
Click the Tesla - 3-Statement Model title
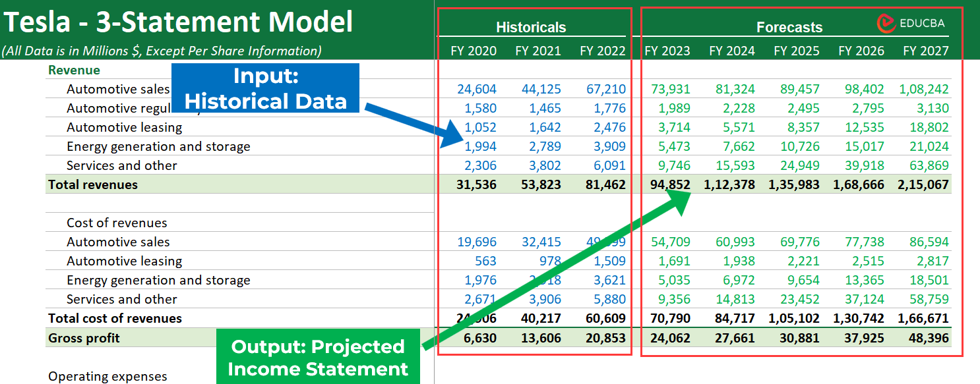pyautogui.click(x=178, y=22)
